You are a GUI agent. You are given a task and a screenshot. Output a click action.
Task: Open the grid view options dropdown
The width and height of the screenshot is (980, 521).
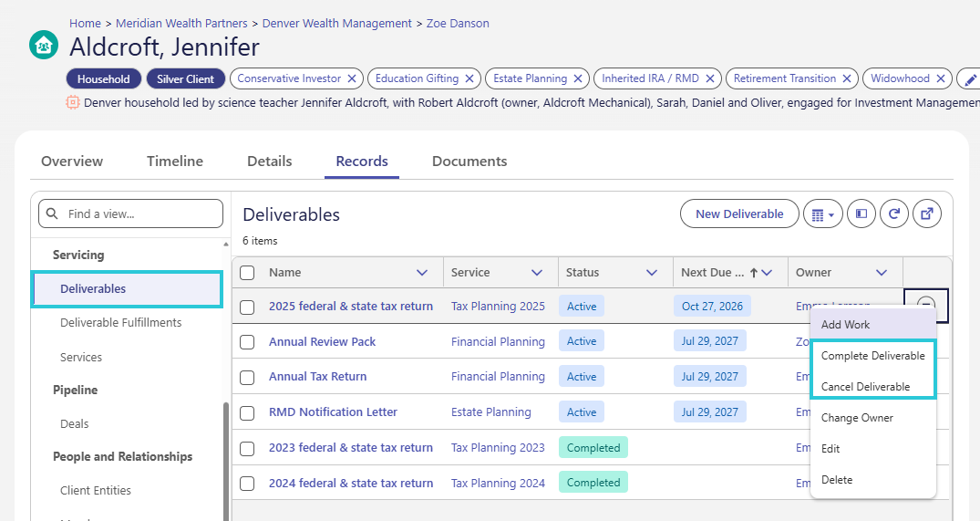coord(823,214)
